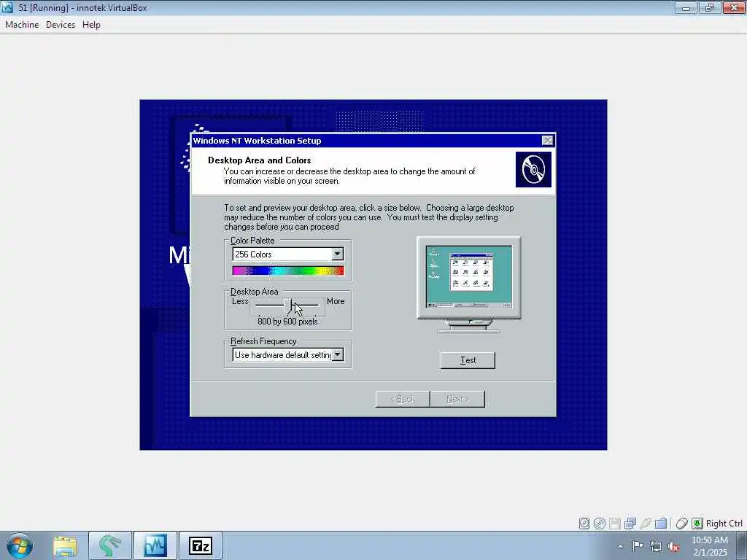This screenshot has height=560, width=747.
Task: Click the monitor preview image
Action: coord(469,284)
